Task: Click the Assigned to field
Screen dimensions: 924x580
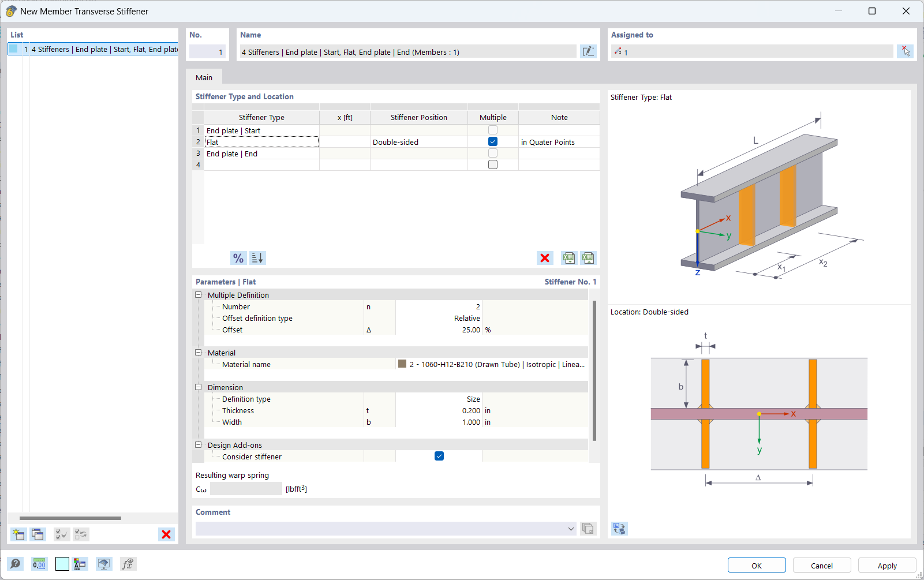Action: pyautogui.click(x=752, y=52)
